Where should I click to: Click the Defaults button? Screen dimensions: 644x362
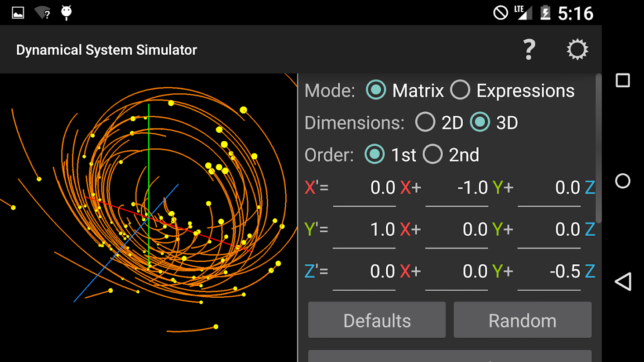coord(377,320)
